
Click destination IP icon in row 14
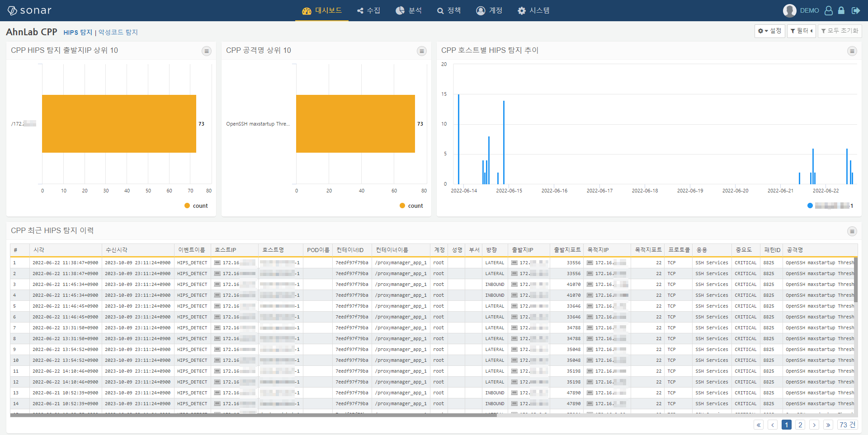coord(590,403)
